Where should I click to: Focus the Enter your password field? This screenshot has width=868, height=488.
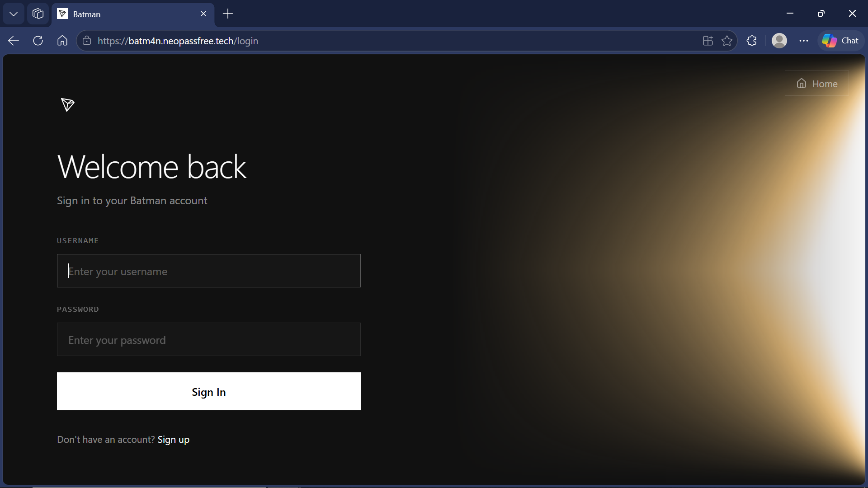(208, 339)
